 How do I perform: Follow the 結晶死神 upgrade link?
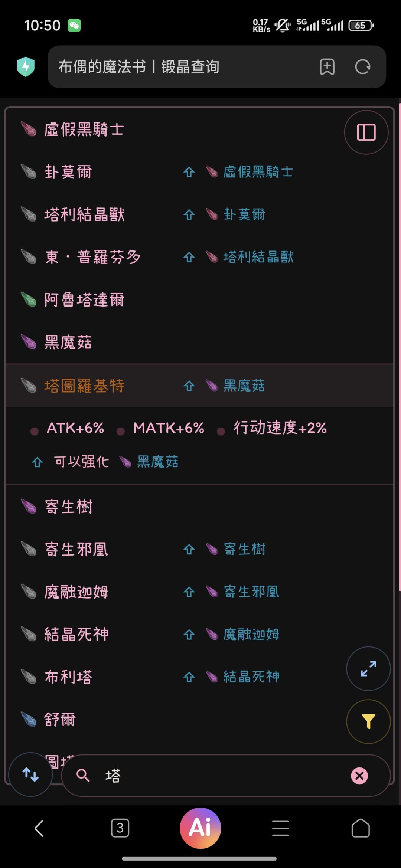(251, 677)
